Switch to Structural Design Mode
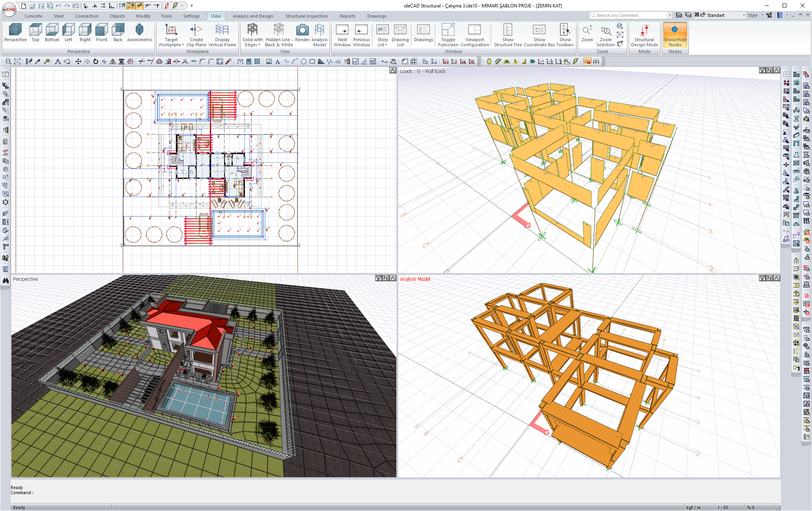The width and height of the screenshot is (812, 511). click(x=644, y=35)
